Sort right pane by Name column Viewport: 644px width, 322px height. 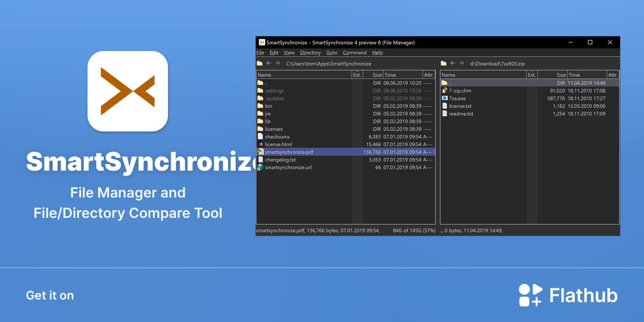point(483,75)
